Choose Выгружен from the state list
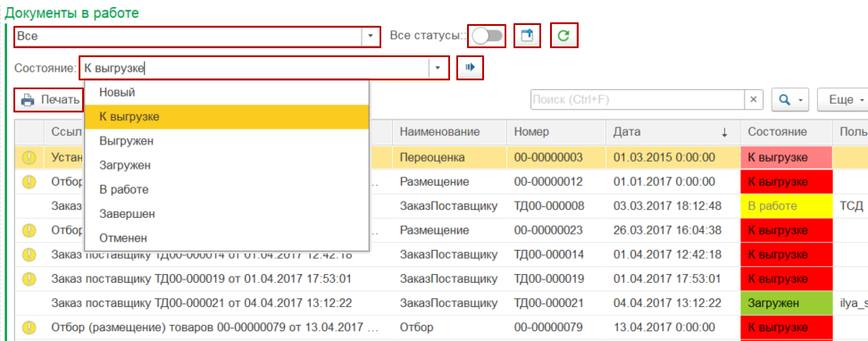 click(227, 141)
